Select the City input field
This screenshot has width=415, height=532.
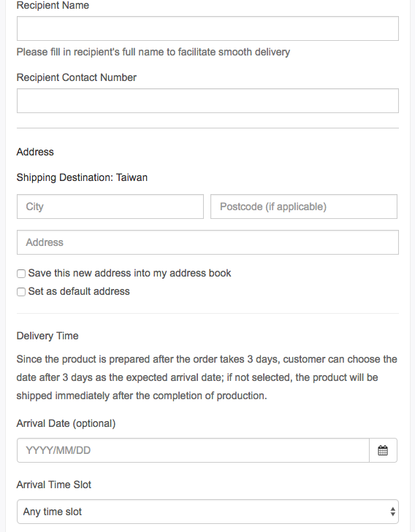[x=110, y=207]
